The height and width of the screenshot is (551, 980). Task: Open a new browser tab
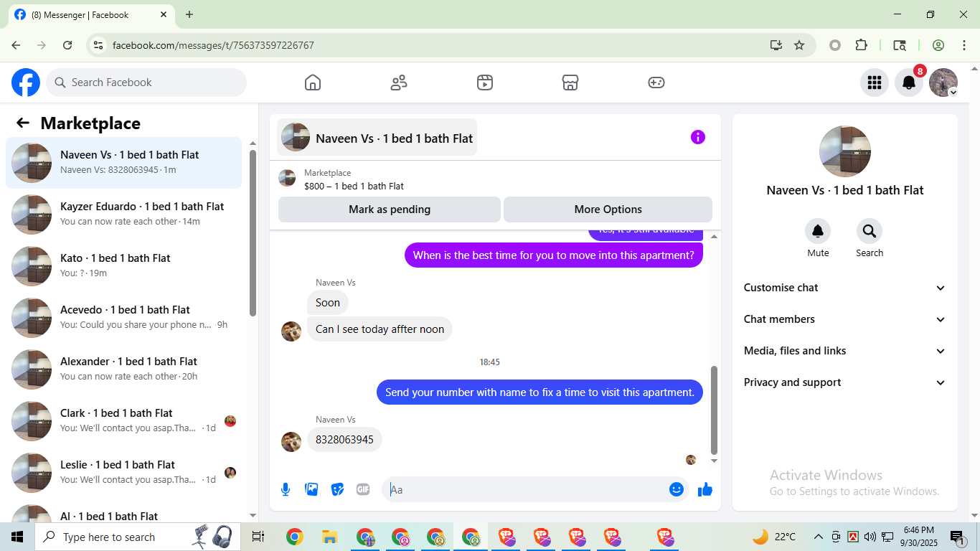[189, 14]
